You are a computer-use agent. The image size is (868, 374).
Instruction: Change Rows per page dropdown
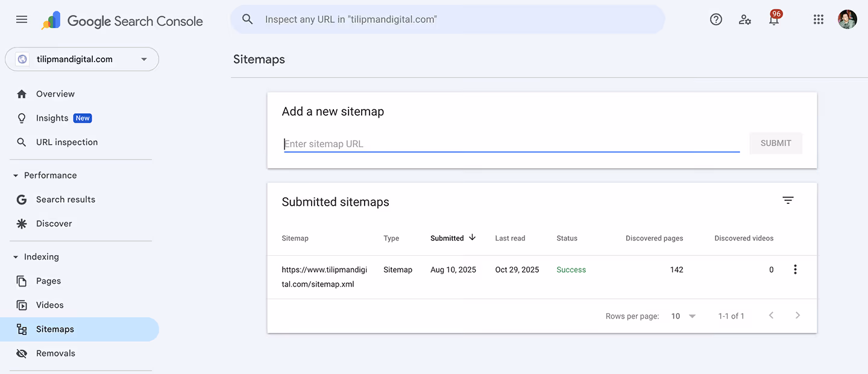(683, 316)
